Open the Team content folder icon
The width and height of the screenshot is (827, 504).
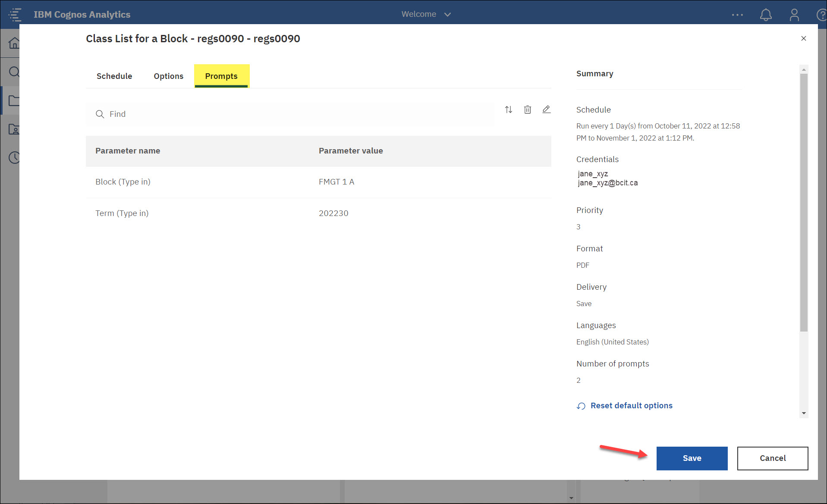click(14, 100)
